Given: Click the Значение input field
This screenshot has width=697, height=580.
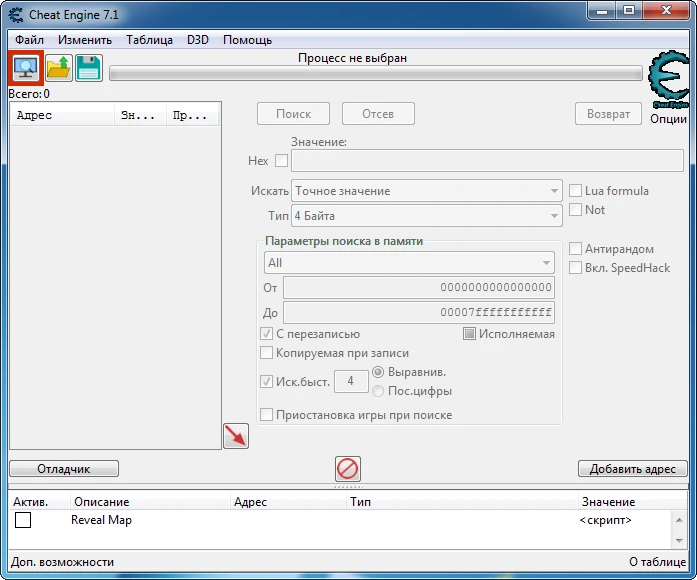Looking at the screenshot, I should pyautogui.click(x=487, y=160).
